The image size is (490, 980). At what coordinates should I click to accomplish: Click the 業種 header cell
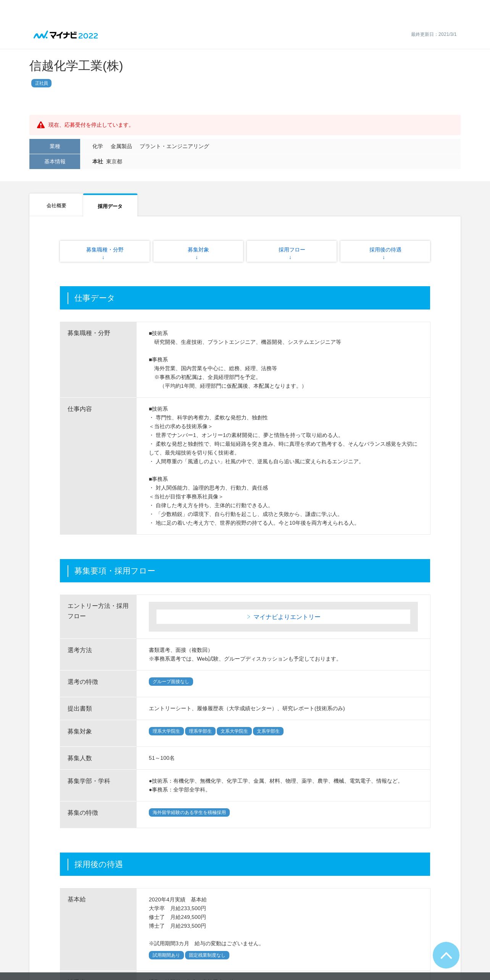pos(55,146)
